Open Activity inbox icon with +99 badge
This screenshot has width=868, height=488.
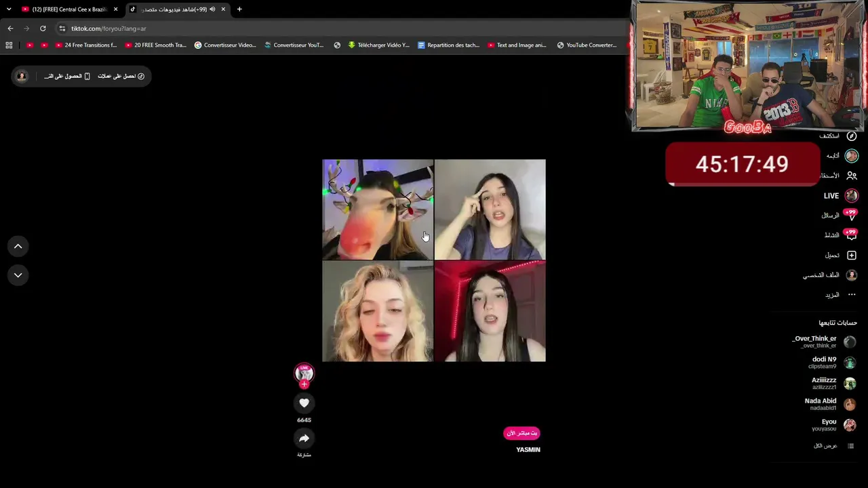pos(851,235)
